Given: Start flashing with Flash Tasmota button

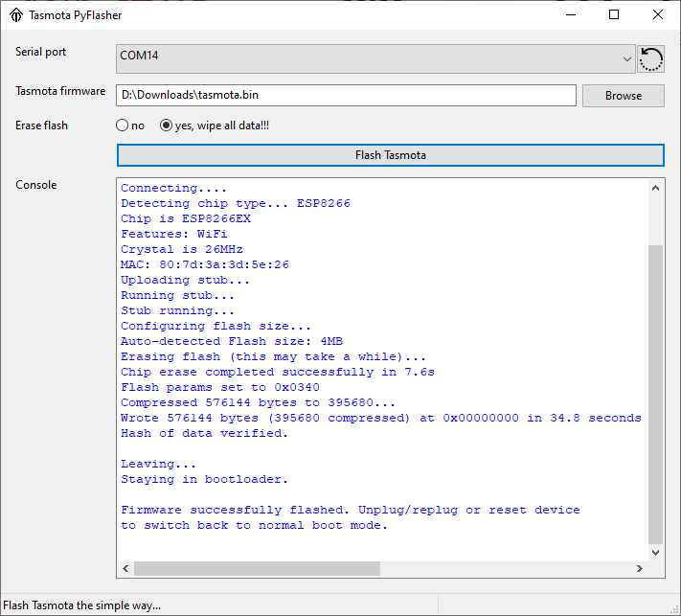Looking at the screenshot, I should (391, 155).
